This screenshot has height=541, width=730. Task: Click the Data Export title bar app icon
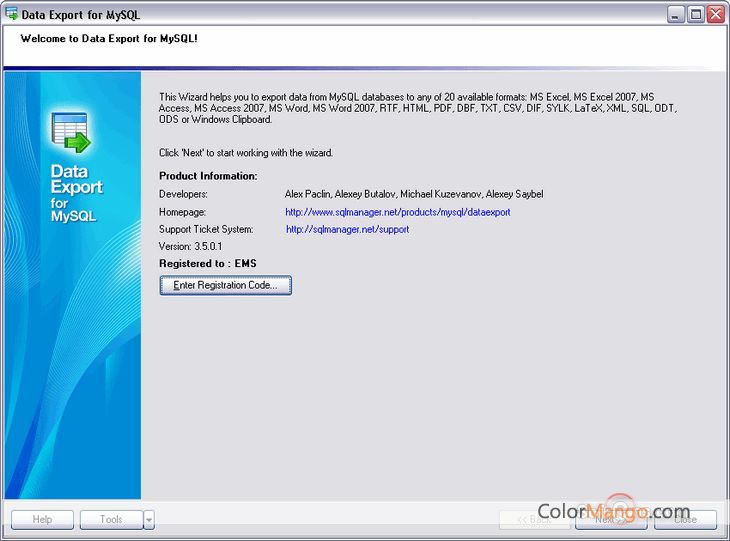pos(11,14)
